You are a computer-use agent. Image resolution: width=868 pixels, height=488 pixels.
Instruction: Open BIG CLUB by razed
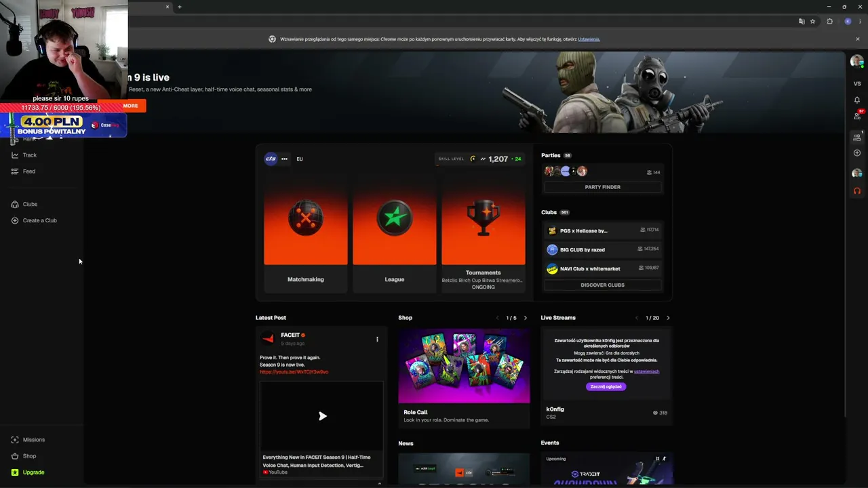click(x=602, y=249)
